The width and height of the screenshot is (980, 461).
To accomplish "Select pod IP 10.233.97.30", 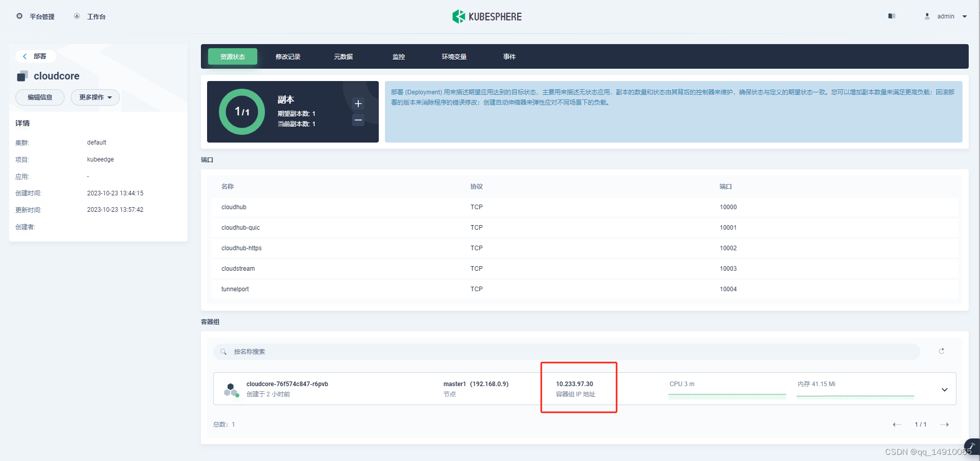I will [575, 384].
